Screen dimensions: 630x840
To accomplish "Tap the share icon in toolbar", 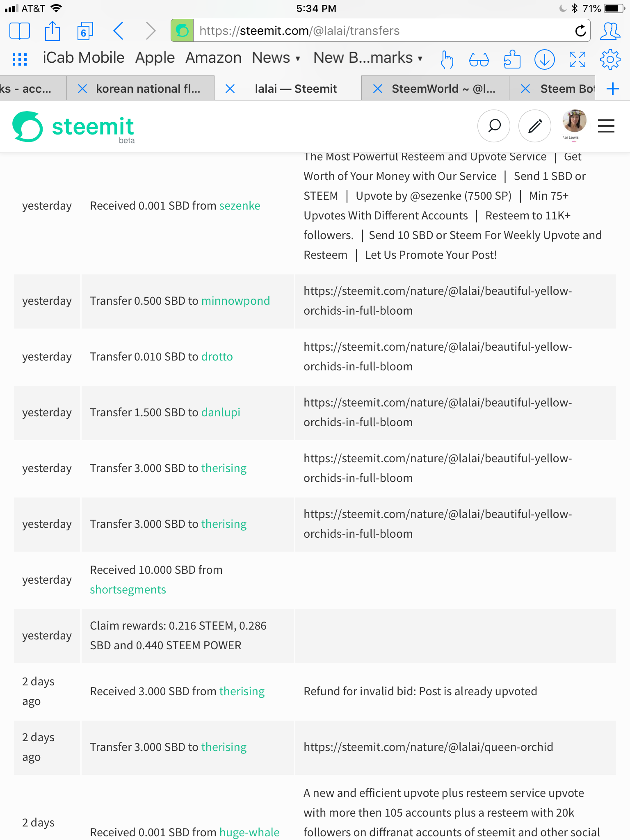I will click(52, 31).
